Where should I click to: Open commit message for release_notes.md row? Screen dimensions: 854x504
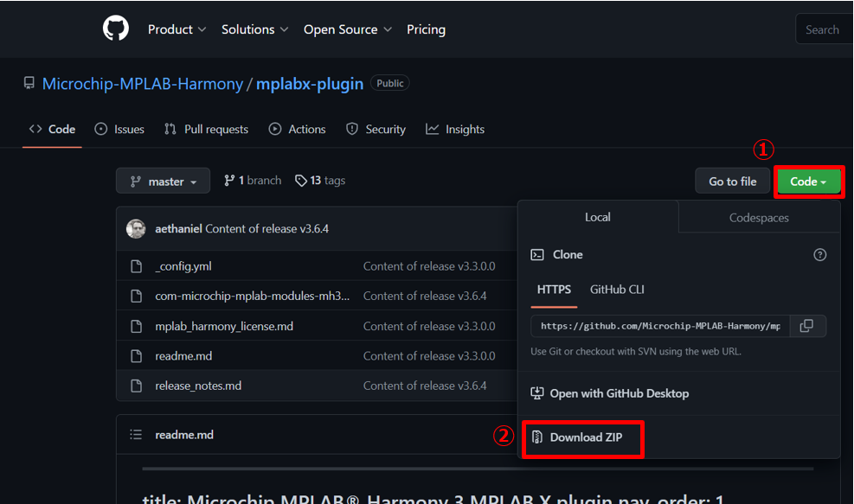pyautogui.click(x=425, y=386)
